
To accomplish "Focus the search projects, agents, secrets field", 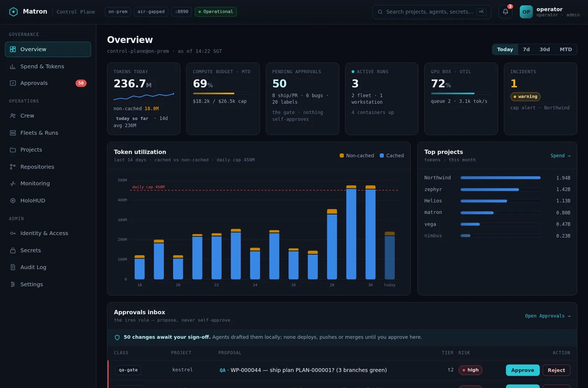I will point(432,12).
